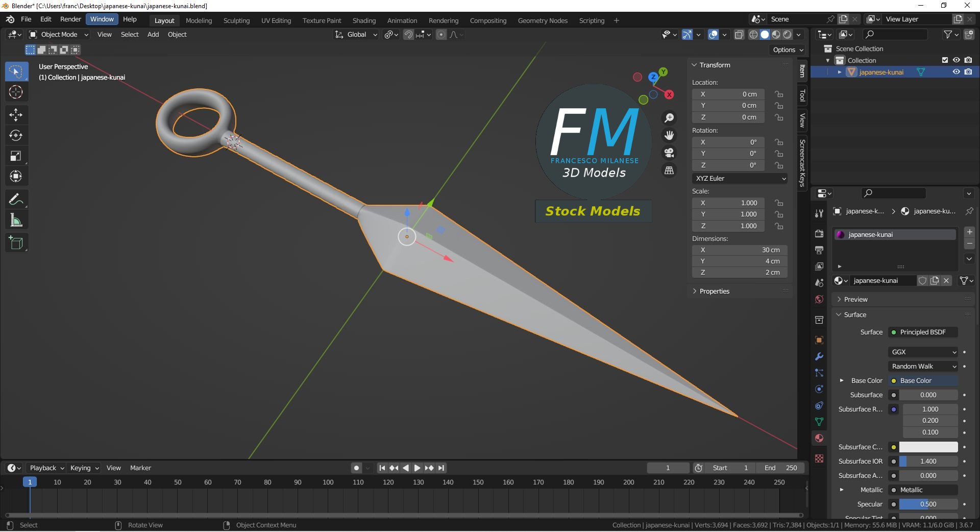Play the animation in timeline

[417, 468]
